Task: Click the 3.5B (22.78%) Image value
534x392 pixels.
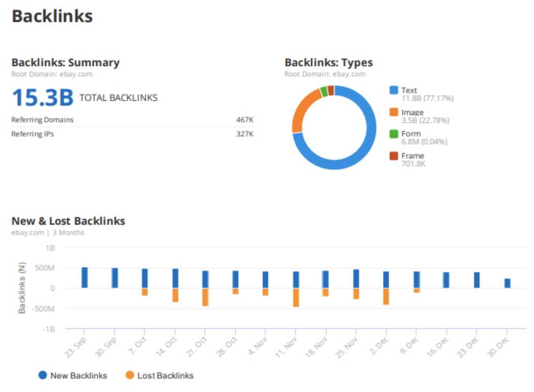Action: pos(425,120)
